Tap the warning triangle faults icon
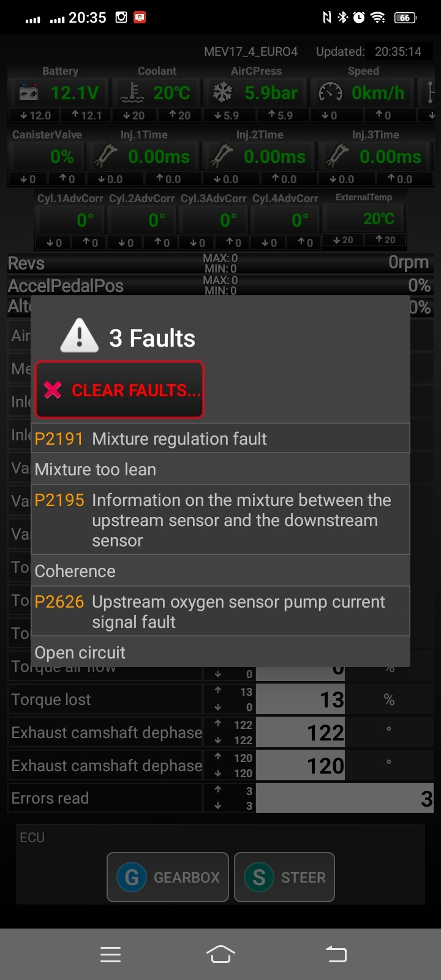 coord(80,336)
